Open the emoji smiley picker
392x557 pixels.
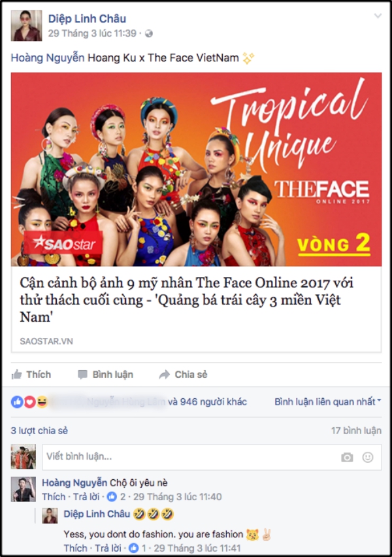click(367, 457)
